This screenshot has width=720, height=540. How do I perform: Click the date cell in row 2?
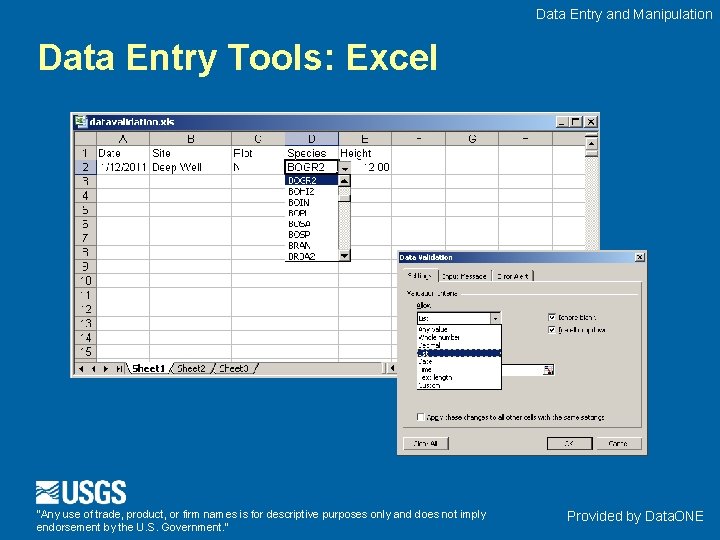[123, 167]
